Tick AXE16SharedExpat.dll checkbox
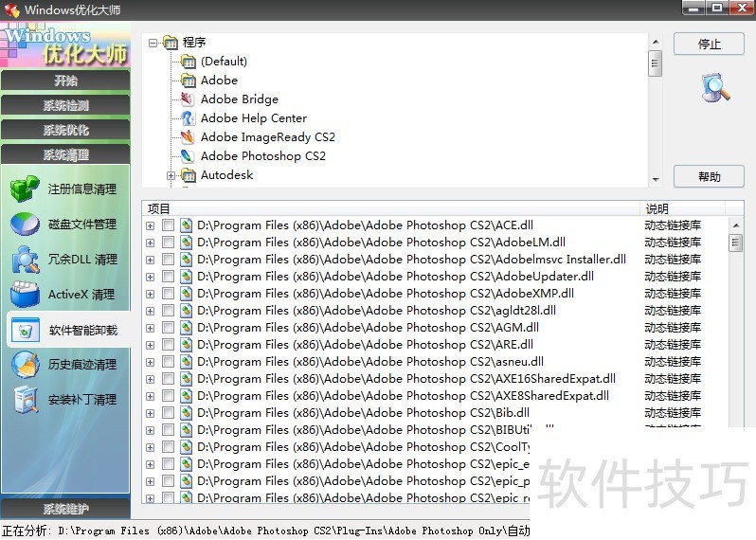 pos(168,379)
